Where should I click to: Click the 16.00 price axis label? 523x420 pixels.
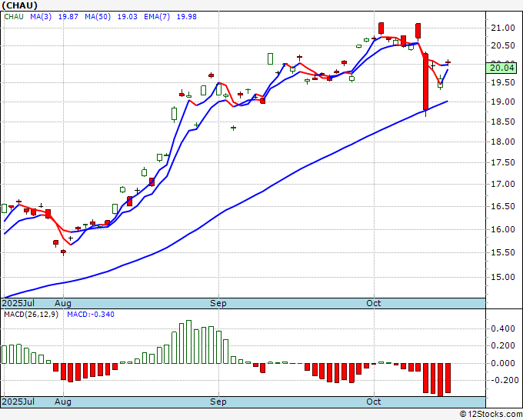(x=503, y=229)
